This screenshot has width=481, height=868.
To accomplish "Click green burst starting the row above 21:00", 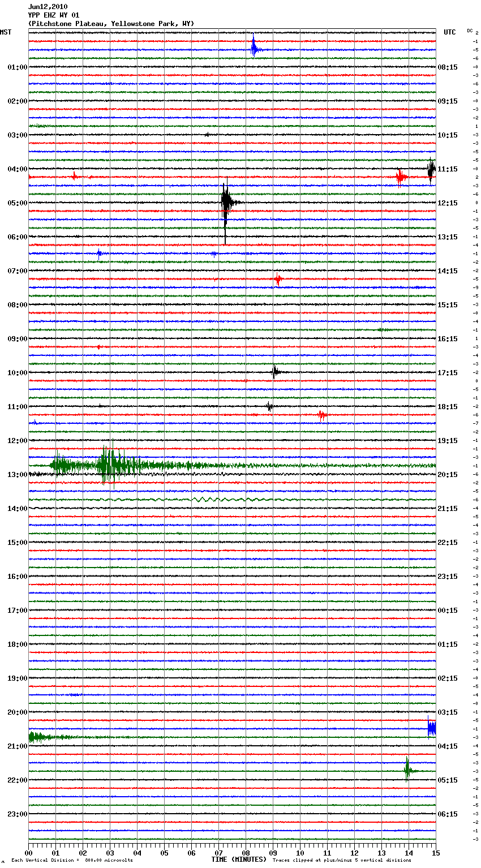I will click(x=42, y=737).
